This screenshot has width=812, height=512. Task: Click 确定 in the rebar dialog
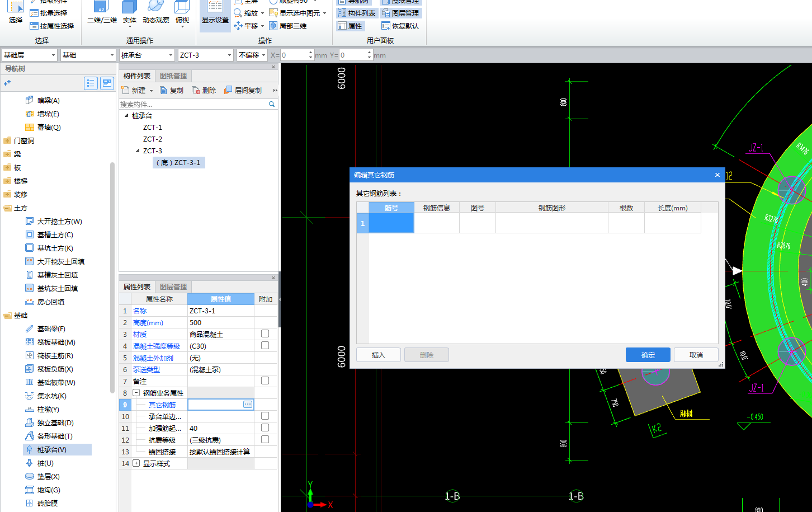tap(648, 355)
